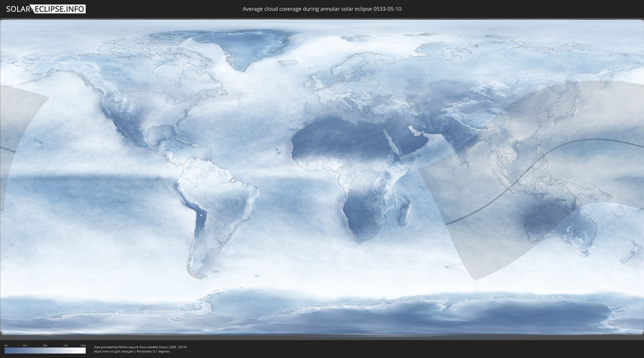Click the 25% label on the legend
Screen dimensions: 644x358
25,345
